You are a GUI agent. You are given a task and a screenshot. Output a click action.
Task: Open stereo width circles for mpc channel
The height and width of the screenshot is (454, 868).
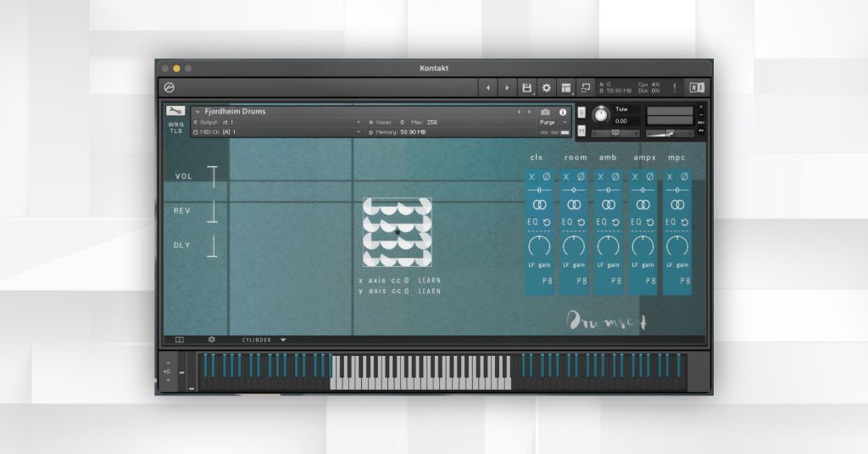pos(677,205)
